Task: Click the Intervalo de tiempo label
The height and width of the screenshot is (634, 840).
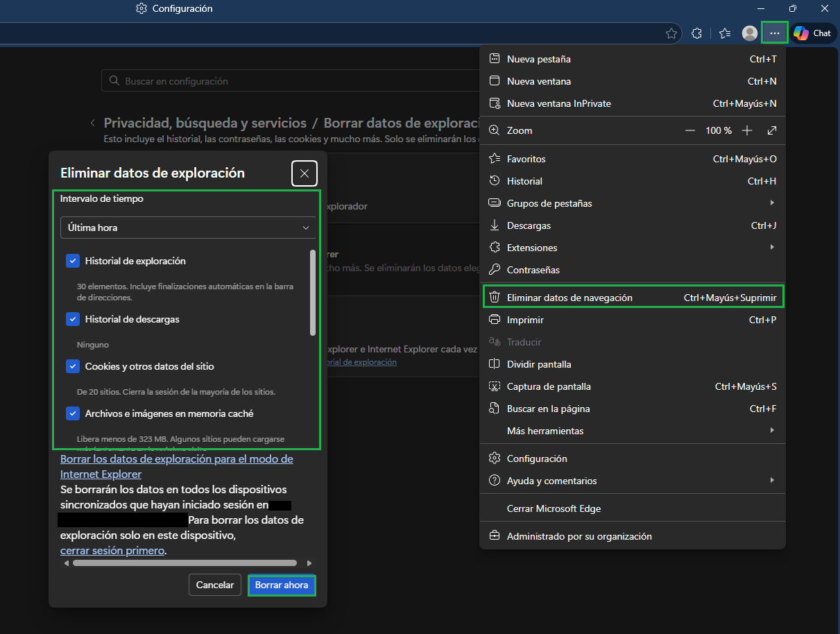Action: click(102, 198)
